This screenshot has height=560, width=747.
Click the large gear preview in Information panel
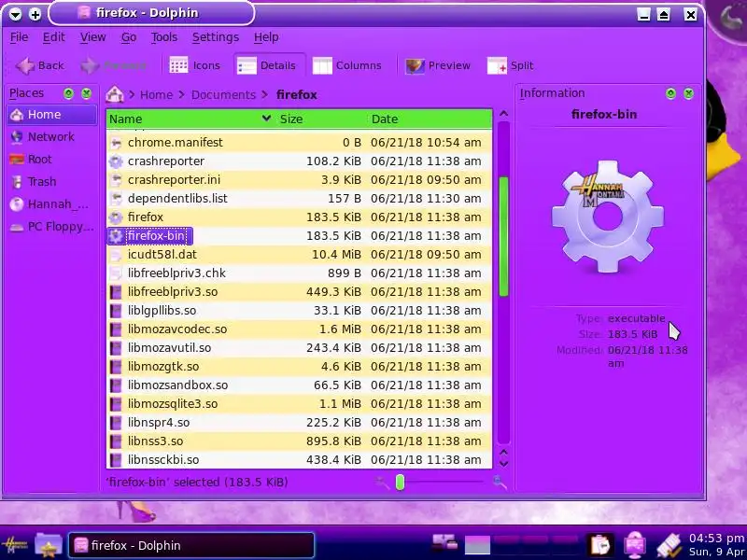(x=608, y=217)
